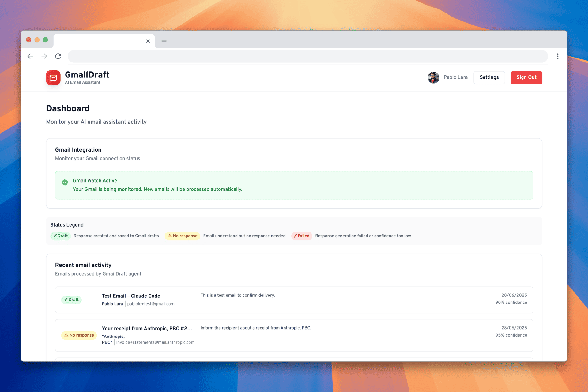Click Pablo Lara's profile avatar
This screenshot has width=588, height=392.
(x=433, y=77)
